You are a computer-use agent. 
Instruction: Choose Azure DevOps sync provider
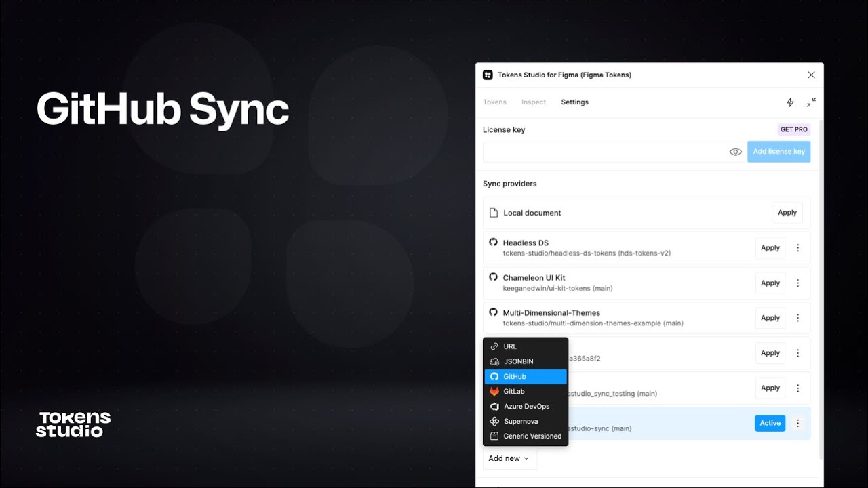(526, 406)
